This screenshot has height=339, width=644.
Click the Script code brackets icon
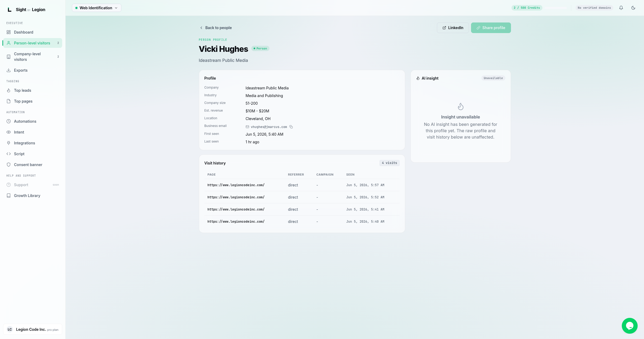8,154
